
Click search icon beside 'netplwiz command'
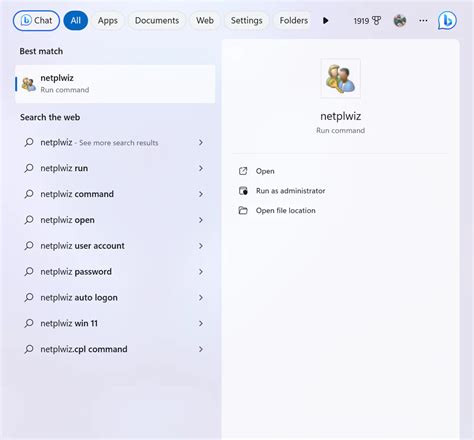29,194
